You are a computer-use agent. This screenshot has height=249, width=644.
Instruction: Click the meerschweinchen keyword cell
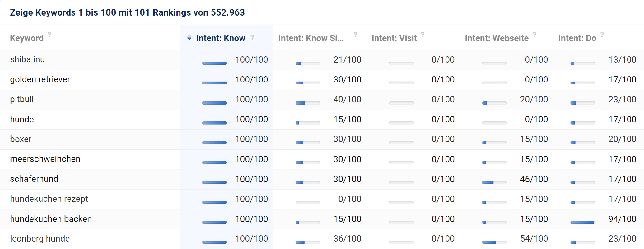click(x=45, y=159)
